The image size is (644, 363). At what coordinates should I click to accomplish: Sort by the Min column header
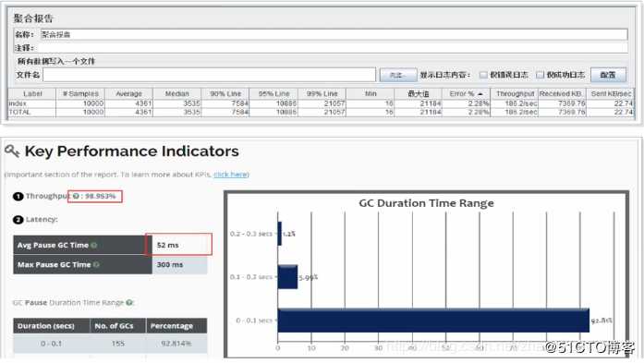371,93
